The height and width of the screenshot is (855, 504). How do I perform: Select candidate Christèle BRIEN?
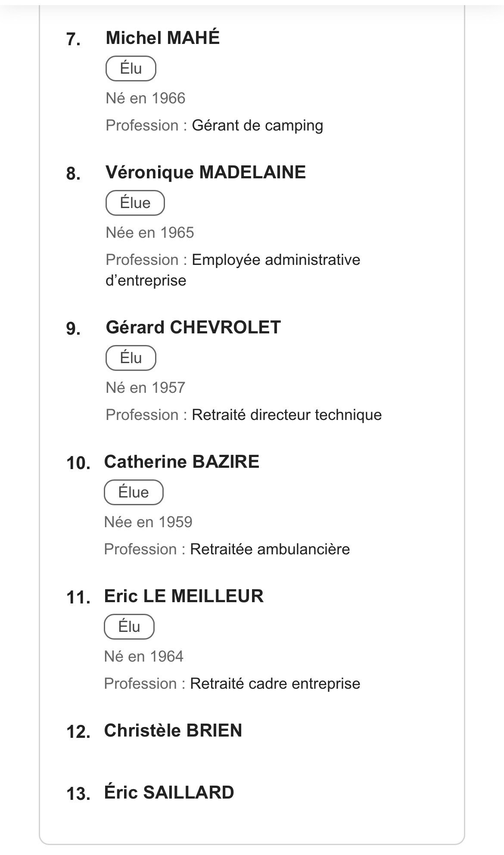(173, 731)
